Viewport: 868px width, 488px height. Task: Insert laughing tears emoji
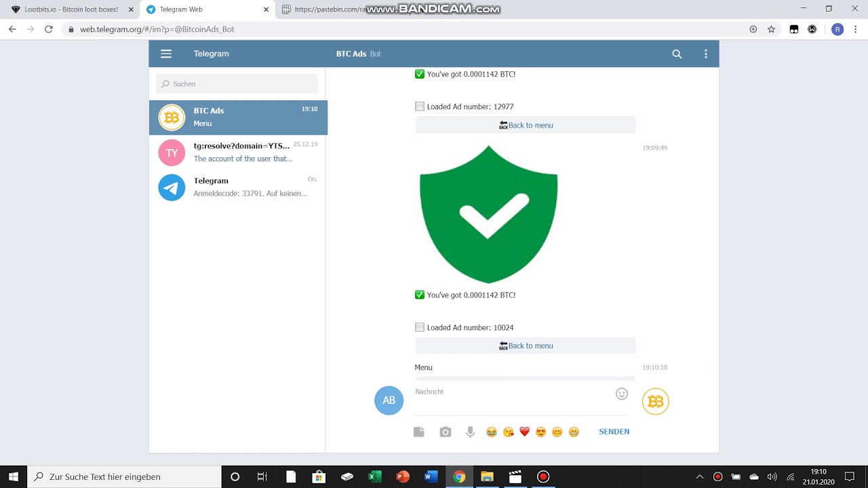point(492,432)
